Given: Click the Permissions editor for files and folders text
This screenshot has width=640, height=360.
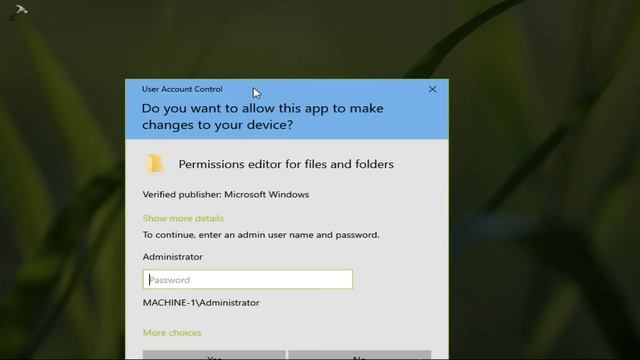Looking at the screenshot, I should [x=286, y=164].
